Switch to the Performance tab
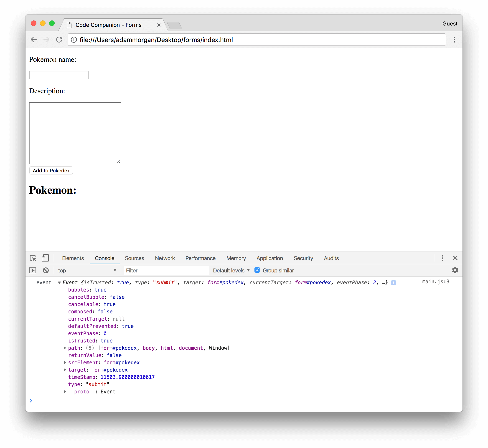Image resolution: width=488 pixels, height=448 pixels. [x=200, y=258]
